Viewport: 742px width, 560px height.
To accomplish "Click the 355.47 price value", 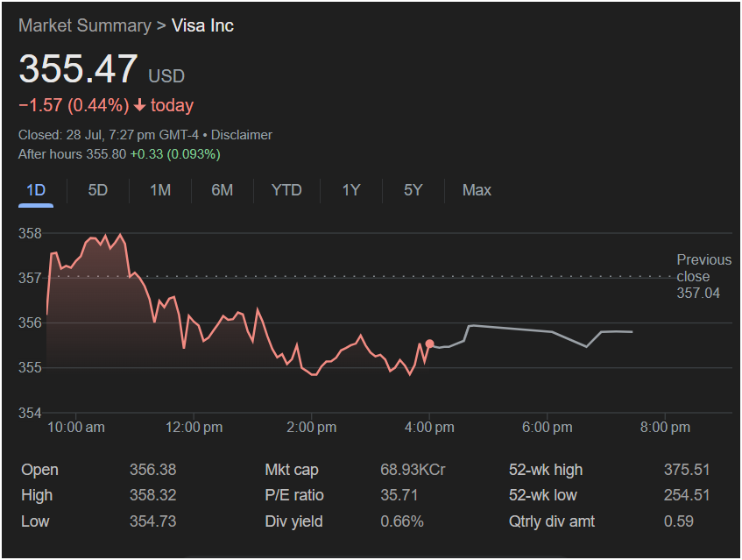I will click(78, 69).
